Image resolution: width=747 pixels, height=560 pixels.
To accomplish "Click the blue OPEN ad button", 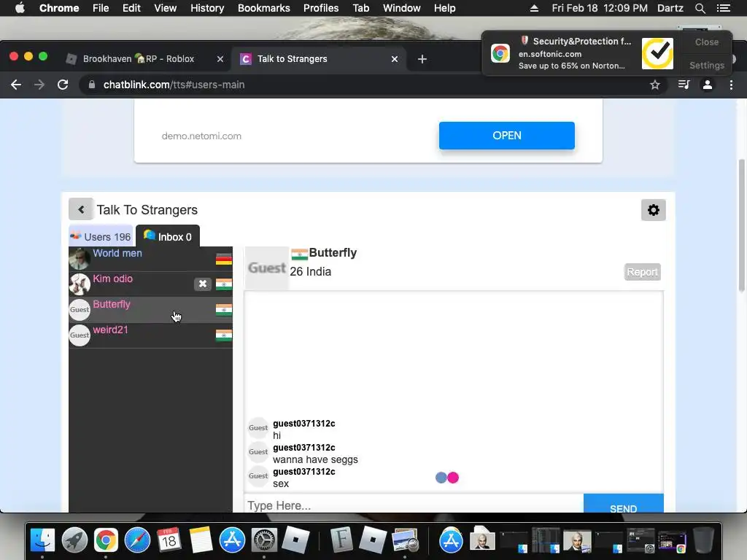I will point(507,136).
